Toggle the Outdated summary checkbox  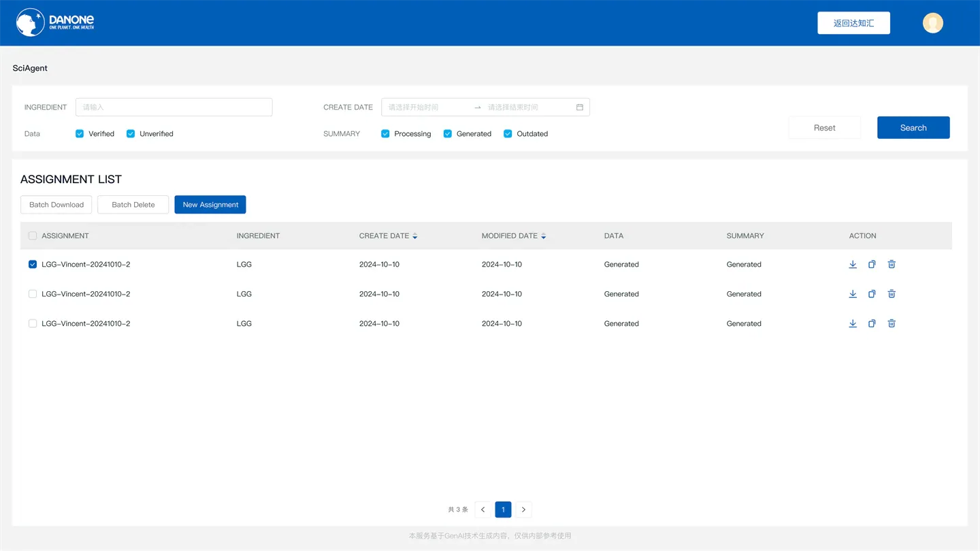508,134
